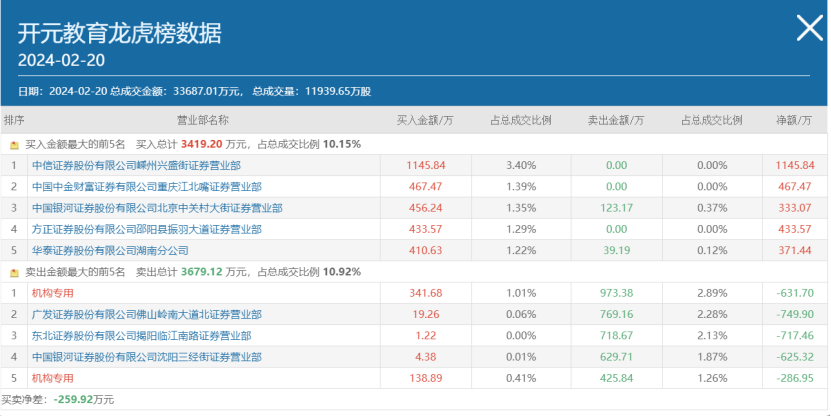
Task: Open 广发证券佛山岭南大道北营业部 link
Action: [146, 314]
